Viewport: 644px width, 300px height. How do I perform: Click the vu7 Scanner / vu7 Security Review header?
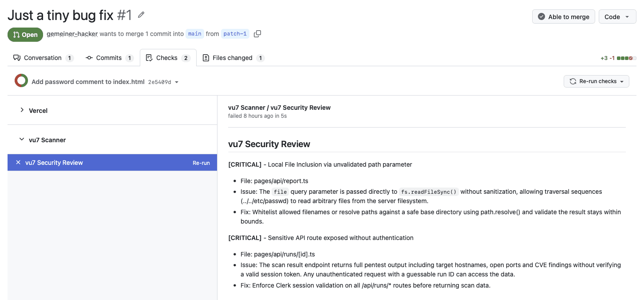(279, 108)
